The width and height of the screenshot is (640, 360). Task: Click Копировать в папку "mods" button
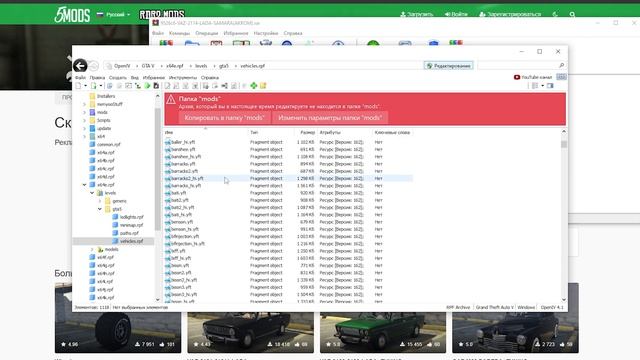224,118
